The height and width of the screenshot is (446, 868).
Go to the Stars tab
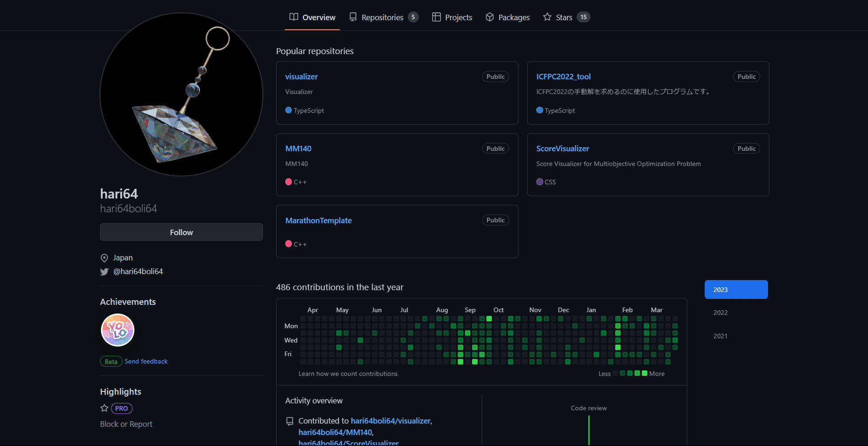pyautogui.click(x=564, y=17)
